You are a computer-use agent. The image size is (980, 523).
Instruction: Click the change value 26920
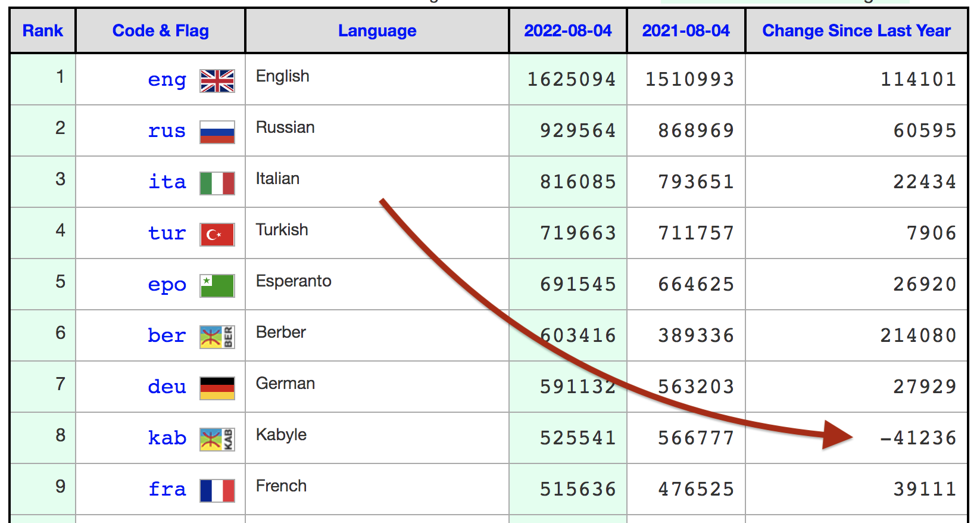925,284
